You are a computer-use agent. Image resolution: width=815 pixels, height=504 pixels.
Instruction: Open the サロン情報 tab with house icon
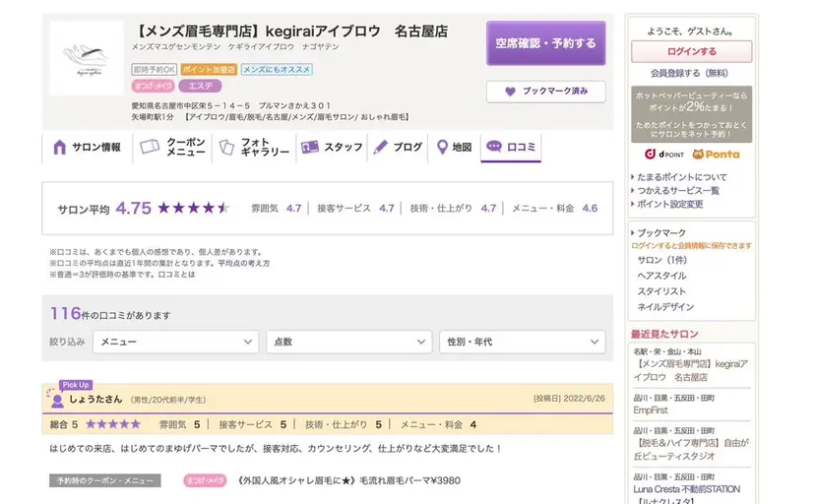coord(87,148)
